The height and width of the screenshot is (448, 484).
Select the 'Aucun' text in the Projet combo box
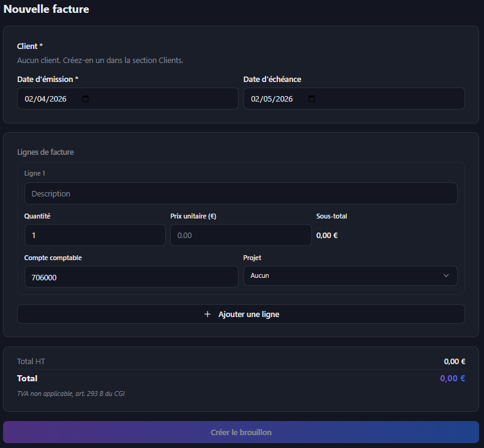[259, 276]
